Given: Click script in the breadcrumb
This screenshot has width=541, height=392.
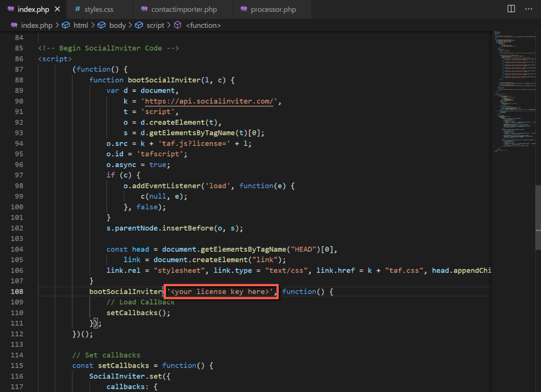Looking at the screenshot, I should click(155, 25).
